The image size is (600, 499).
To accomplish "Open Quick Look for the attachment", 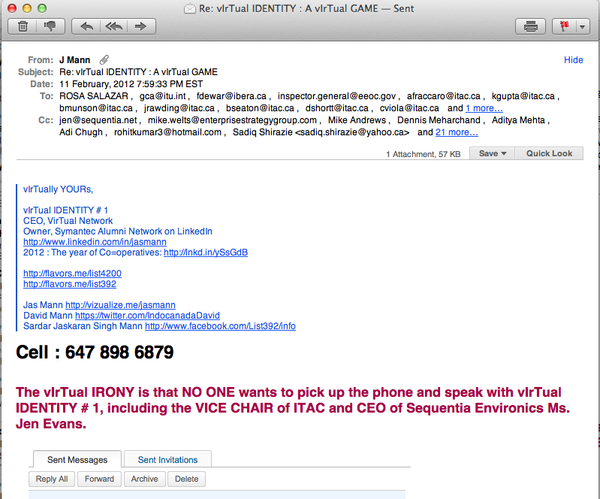I will (x=549, y=153).
